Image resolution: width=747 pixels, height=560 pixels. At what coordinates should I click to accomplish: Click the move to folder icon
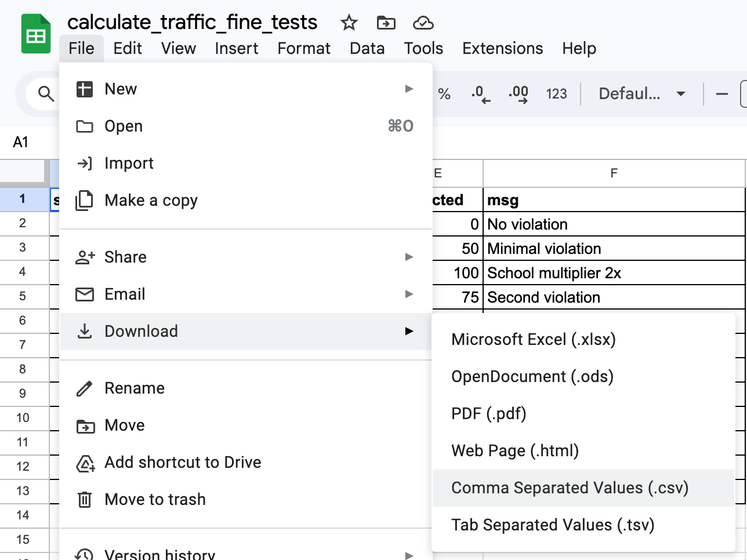pyautogui.click(x=386, y=23)
